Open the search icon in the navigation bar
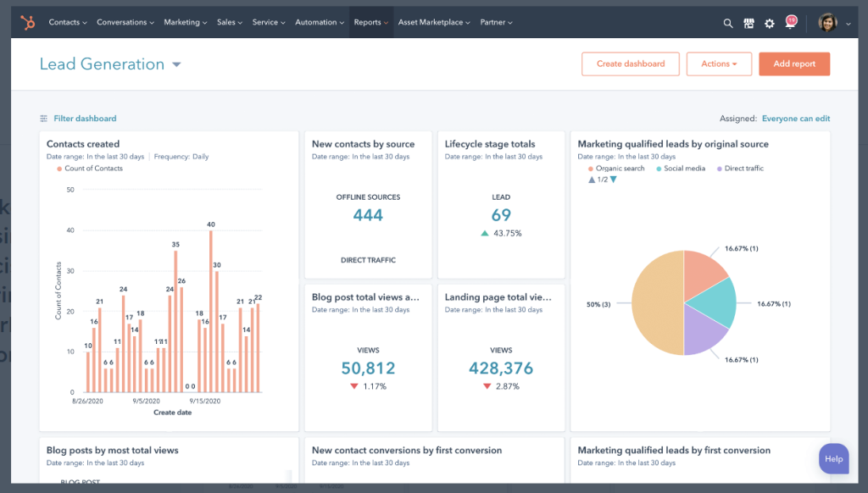The image size is (868, 493). [x=728, y=23]
